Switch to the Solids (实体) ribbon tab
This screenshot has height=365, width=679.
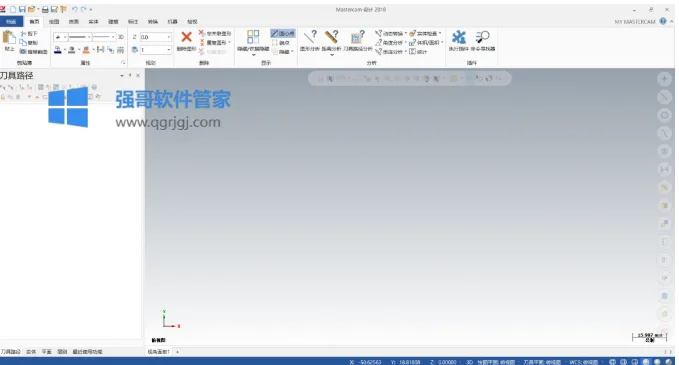[94, 21]
